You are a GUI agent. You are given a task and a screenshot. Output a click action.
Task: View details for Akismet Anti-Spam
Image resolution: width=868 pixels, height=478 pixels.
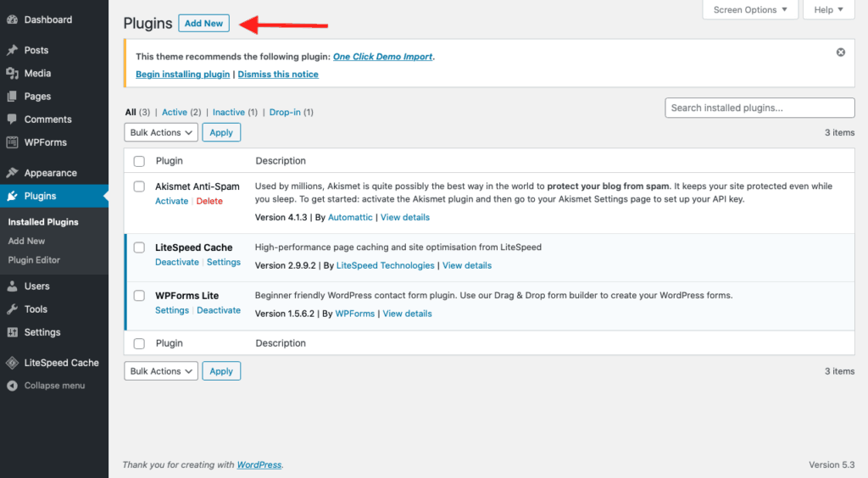pyautogui.click(x=404, y=218)
